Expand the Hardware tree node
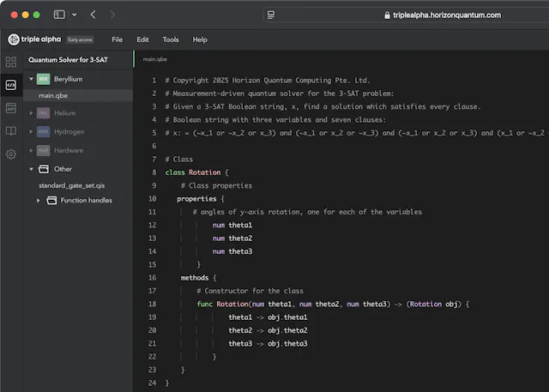Viewport: 549px width, 392px height. coord(31,150)
